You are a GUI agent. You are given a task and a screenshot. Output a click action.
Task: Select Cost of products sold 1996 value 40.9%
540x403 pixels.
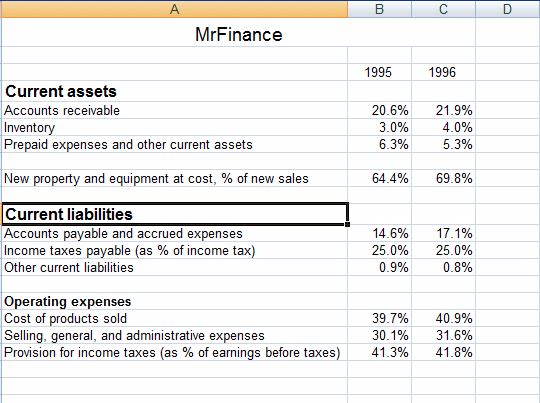coord(444,318)
